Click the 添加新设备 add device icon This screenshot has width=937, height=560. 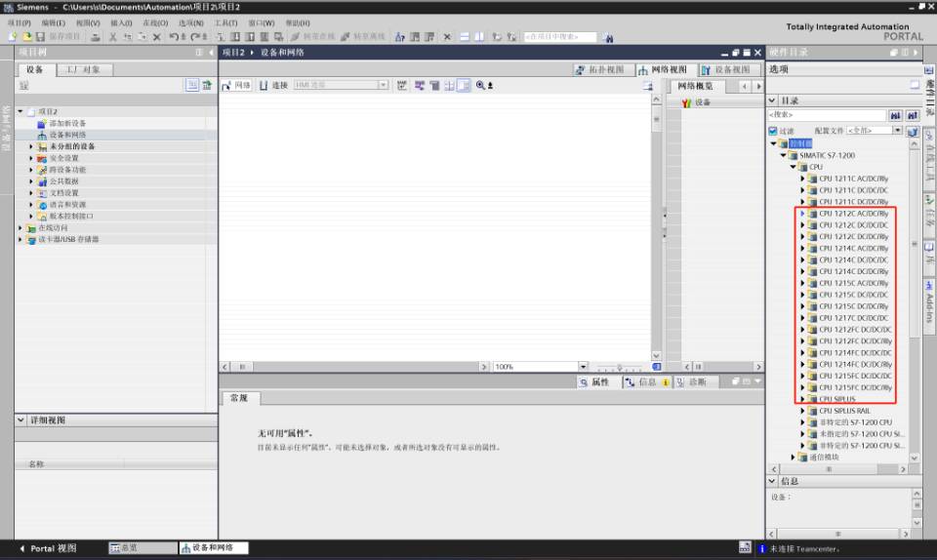pos(42,124)
